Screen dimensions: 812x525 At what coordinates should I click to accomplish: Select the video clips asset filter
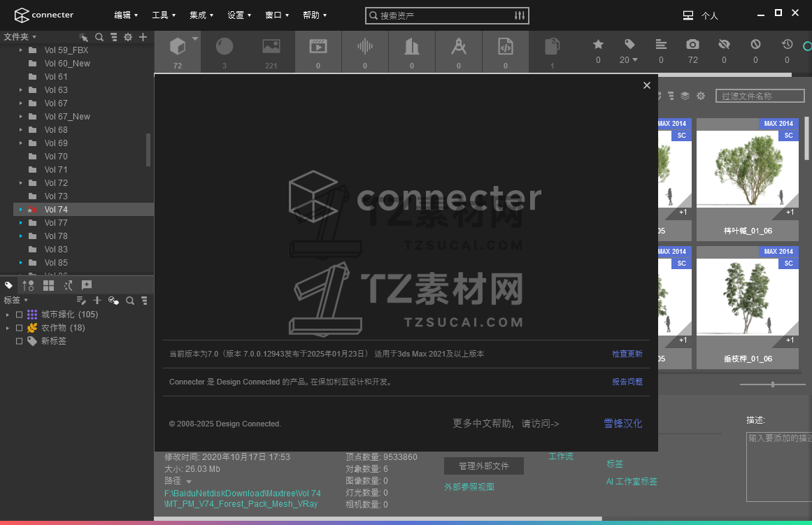tap(318, 51)
